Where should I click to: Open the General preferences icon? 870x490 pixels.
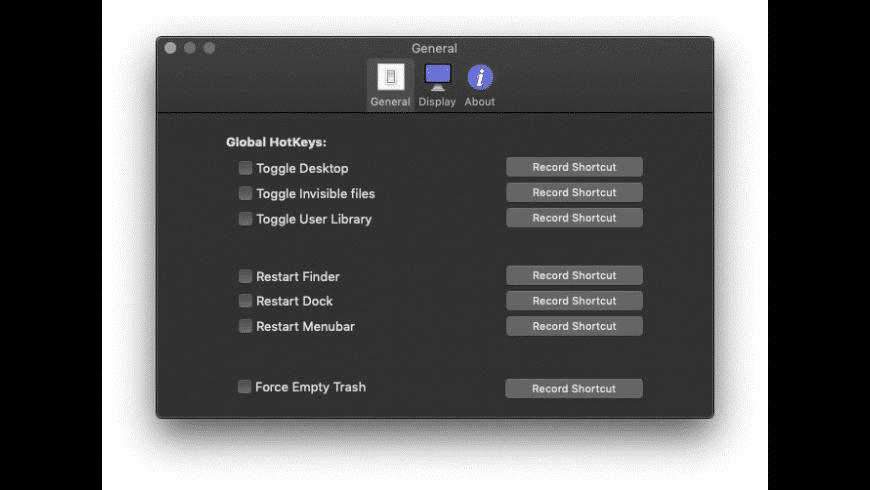click(x=390, y=77)
